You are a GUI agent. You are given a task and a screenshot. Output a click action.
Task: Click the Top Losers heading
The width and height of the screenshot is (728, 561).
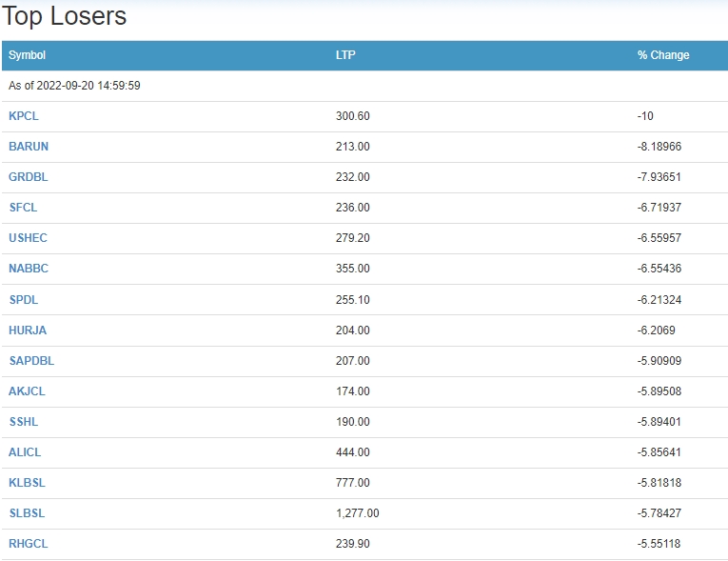coord(65,16)
